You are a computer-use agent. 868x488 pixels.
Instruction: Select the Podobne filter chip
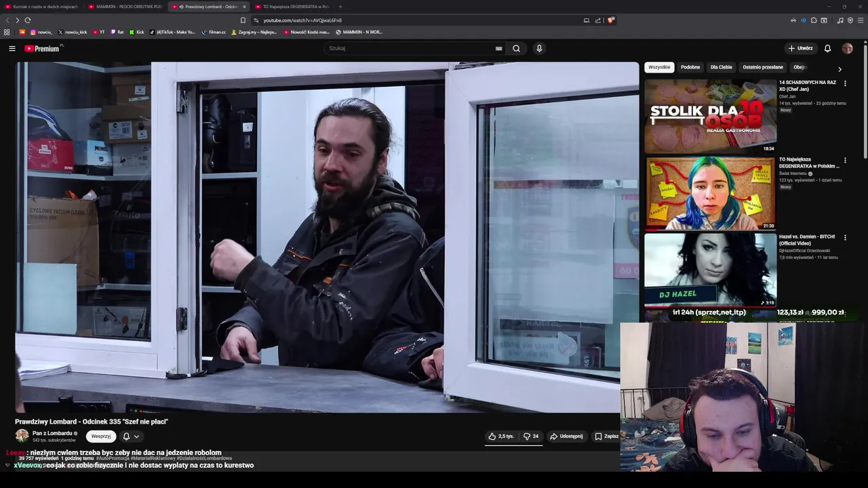[x=690, y=67]
